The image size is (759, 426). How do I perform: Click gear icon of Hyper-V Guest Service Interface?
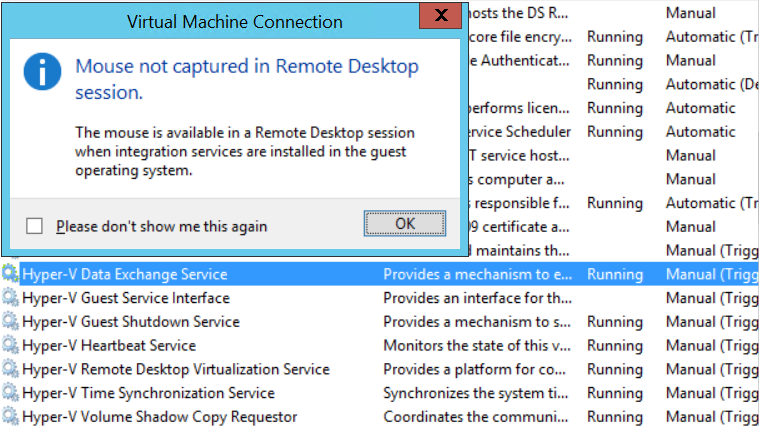pyautogui.click(x=10, y=298)
